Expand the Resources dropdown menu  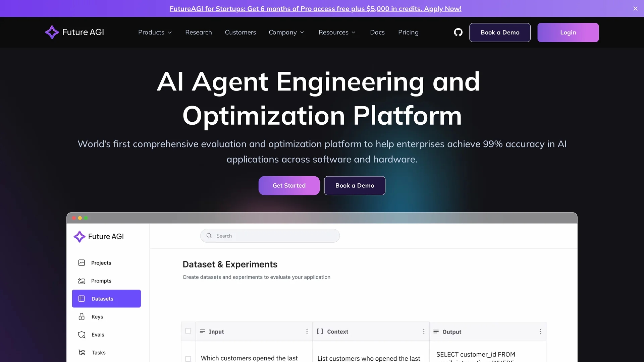tap(337, 33)
